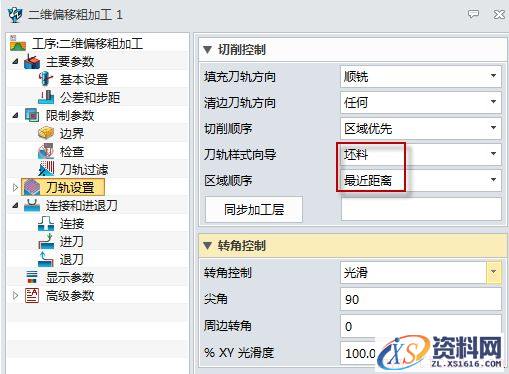Select 边界 in the tree

72,134
